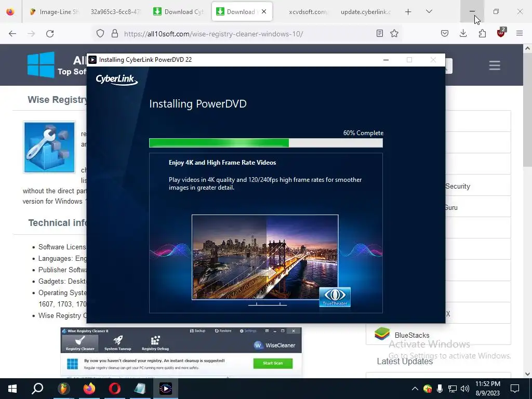The image size is (532, 399).
Task: Open Firefox from the taskbar
Action: coord(89,389)
